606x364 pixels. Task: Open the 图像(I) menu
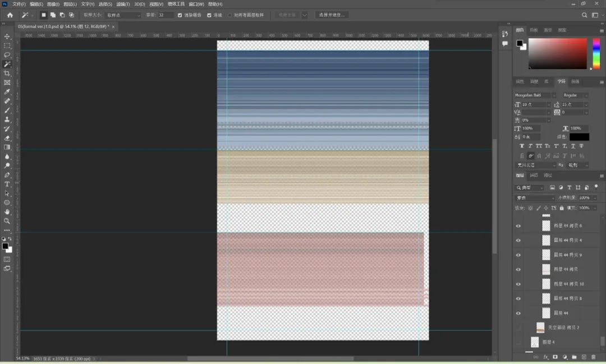pos(53,4)
